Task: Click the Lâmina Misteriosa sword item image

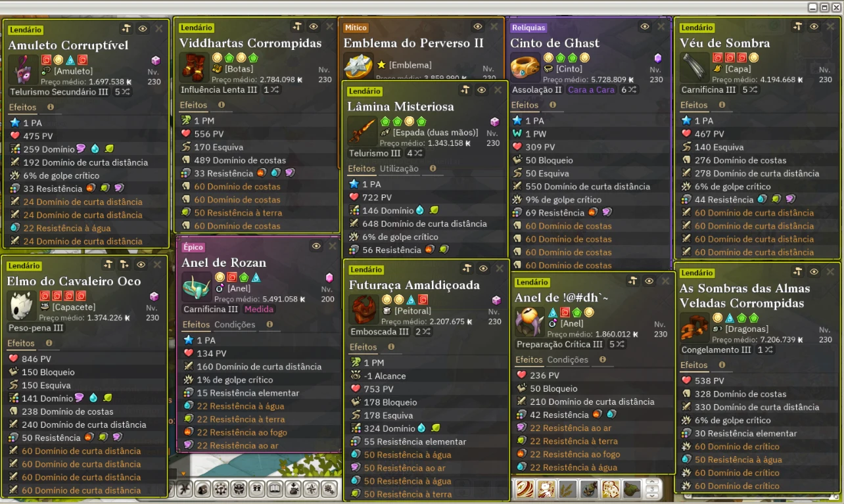Action: click(x=362, y=131)
